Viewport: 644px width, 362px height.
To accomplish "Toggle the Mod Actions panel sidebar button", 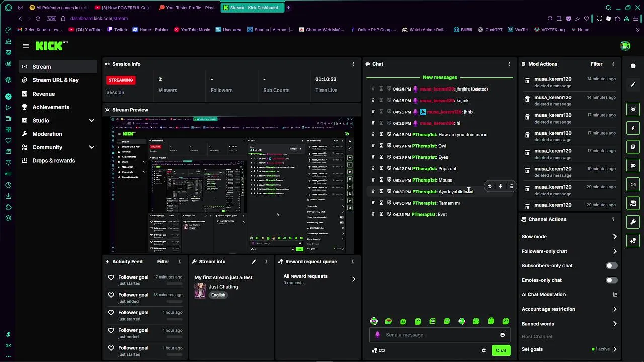I will pyautogui.click(x=633, y=147).
